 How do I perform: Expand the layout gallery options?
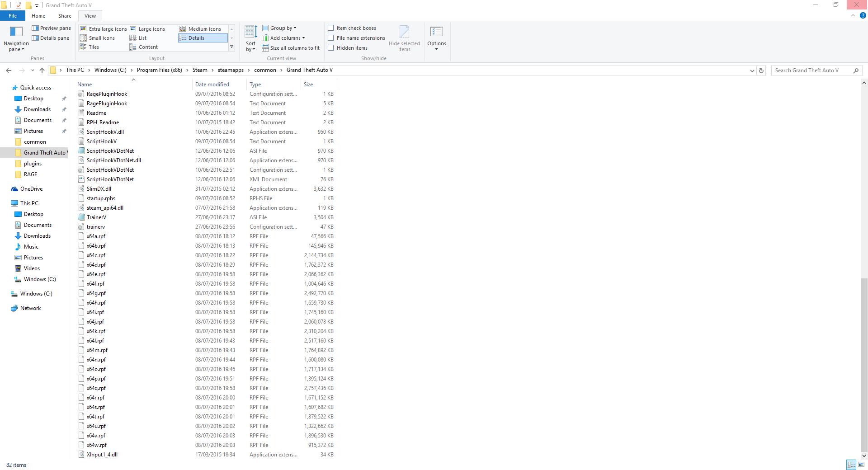231,47
